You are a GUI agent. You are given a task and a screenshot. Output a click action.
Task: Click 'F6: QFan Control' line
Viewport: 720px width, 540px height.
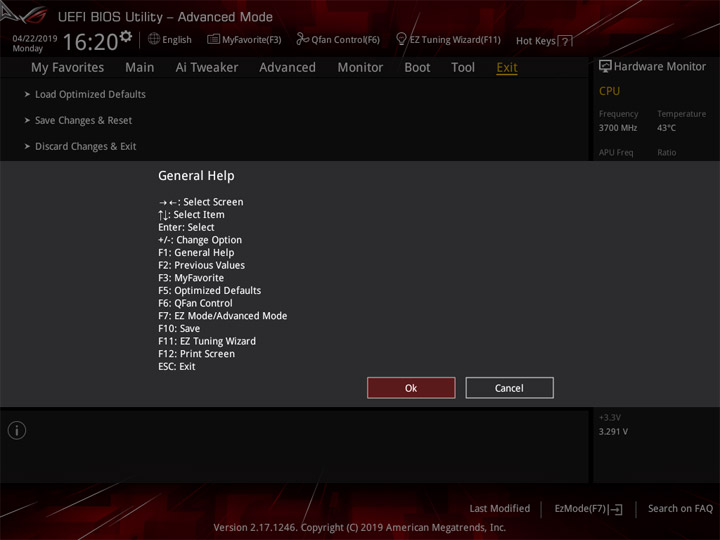point(195,304)
